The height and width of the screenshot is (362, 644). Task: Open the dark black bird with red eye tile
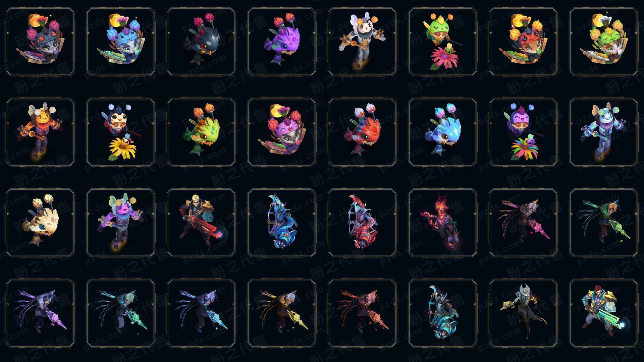coord(201,42)
